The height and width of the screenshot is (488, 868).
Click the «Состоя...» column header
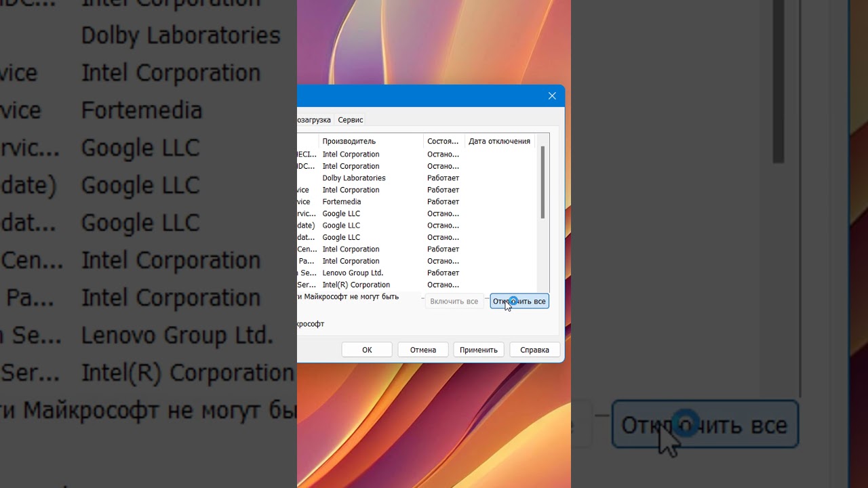[443, 141]
